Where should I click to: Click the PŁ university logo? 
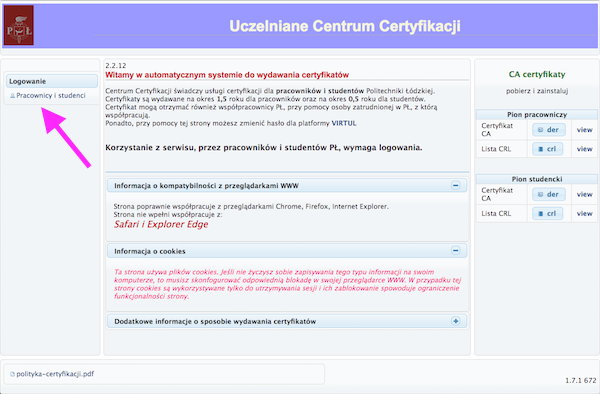[19, 25]
